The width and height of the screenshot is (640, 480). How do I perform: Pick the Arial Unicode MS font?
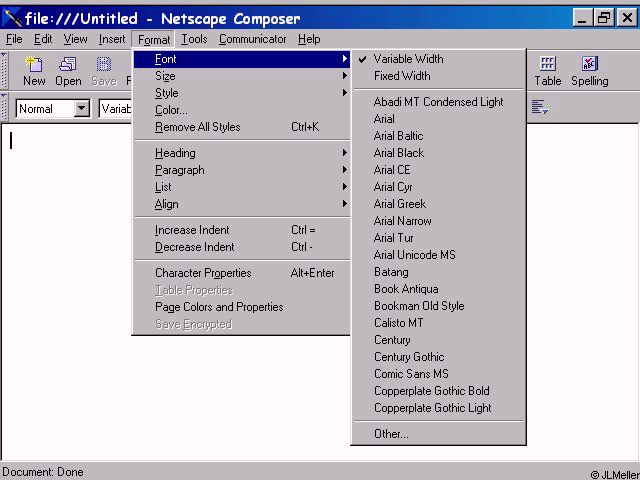point(438,255)
